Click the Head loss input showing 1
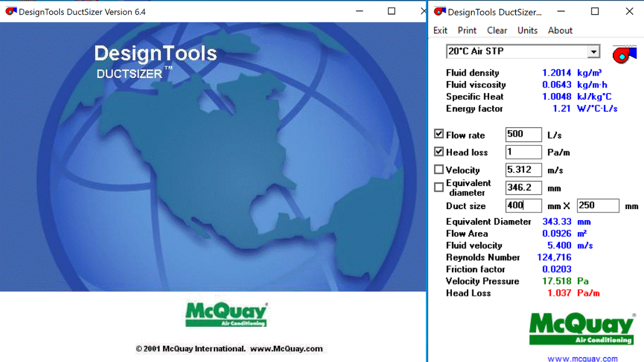Image resolution: width=644 pixels, height=362 pixels. click(x=524, y=152)
